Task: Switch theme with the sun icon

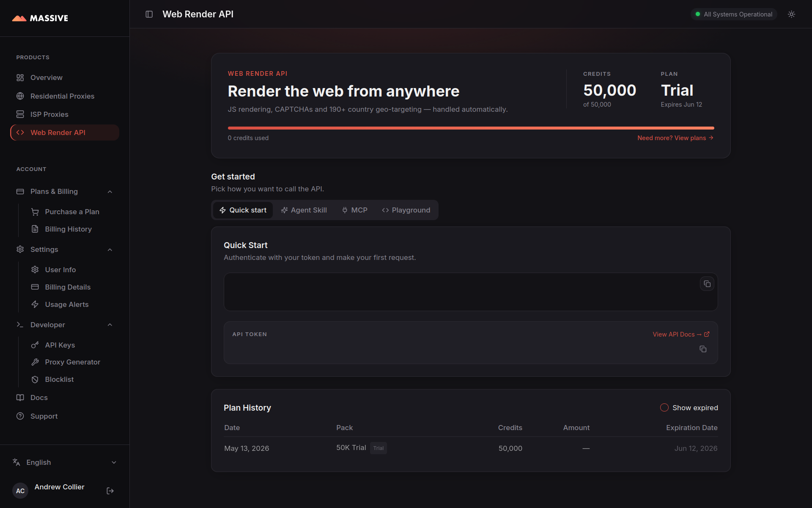Action: click(x=791, y=14)
